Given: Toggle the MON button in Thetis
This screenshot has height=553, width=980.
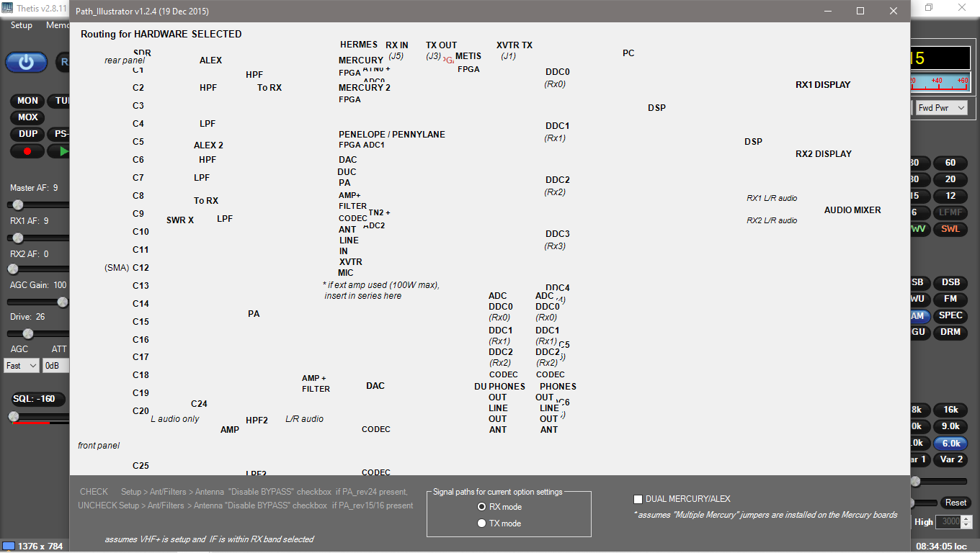Looking at the screenshot, I should 27,101.
